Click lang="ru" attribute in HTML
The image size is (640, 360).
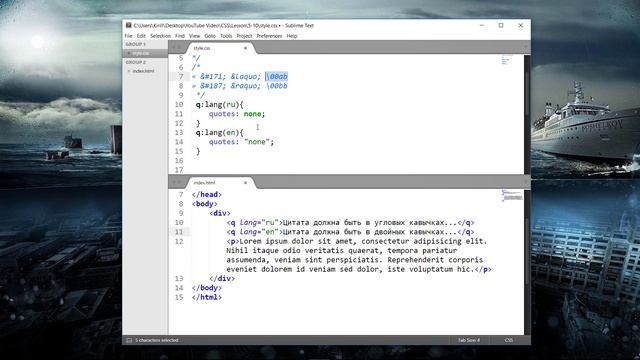click(x=259, y=223)
